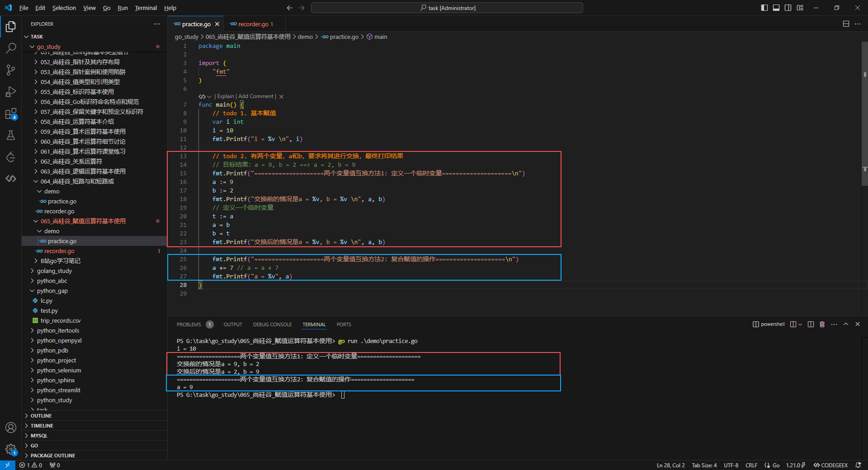Viewport: 868px width, 470px height.
Task: Change Tab Size: 4 indentation setting
Action: pos(704,465)
